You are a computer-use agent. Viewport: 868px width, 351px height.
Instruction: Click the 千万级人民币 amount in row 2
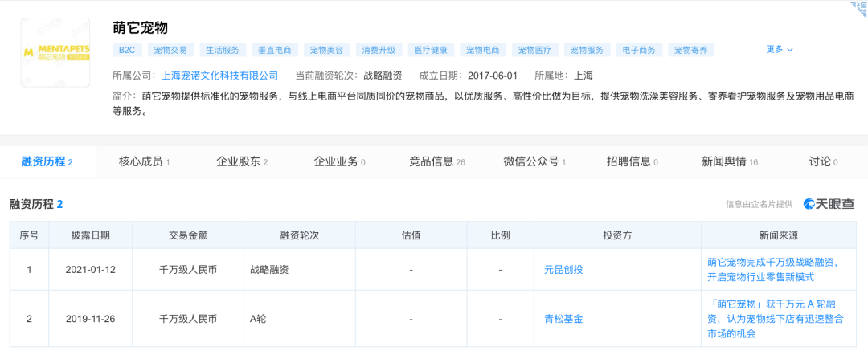coord(188,320)
